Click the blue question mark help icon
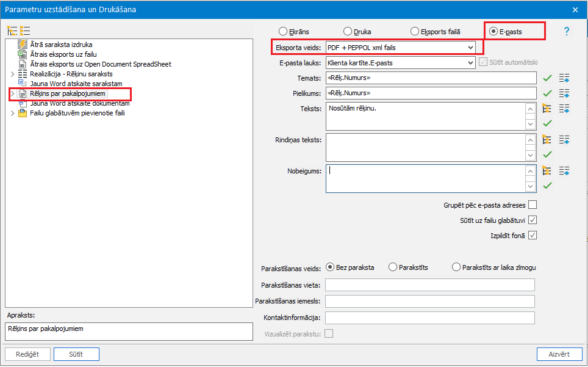This screenshot has height=367, width=588. 567,31
